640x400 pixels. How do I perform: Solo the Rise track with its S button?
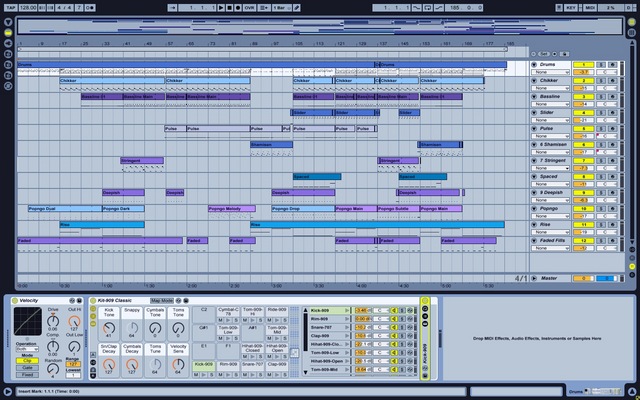[x=601, y=224]
